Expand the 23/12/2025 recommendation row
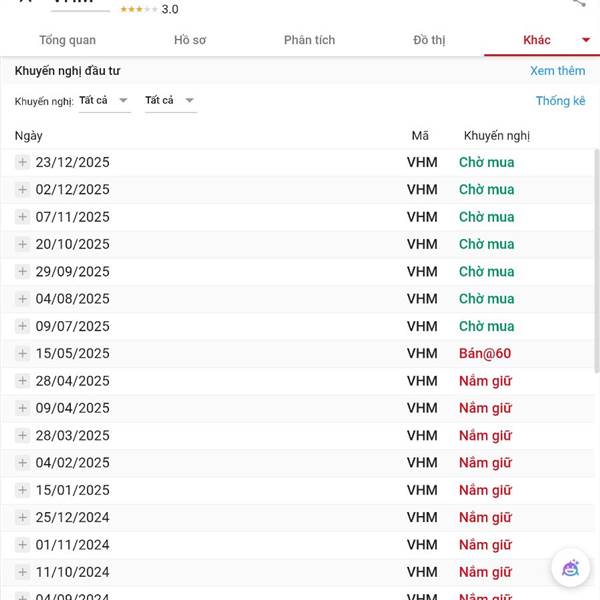600x600 pixels. [x=23, y=162]
